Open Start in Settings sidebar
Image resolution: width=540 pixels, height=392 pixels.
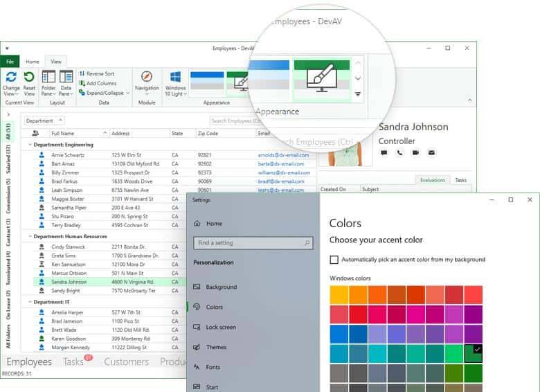click(206, 387)
